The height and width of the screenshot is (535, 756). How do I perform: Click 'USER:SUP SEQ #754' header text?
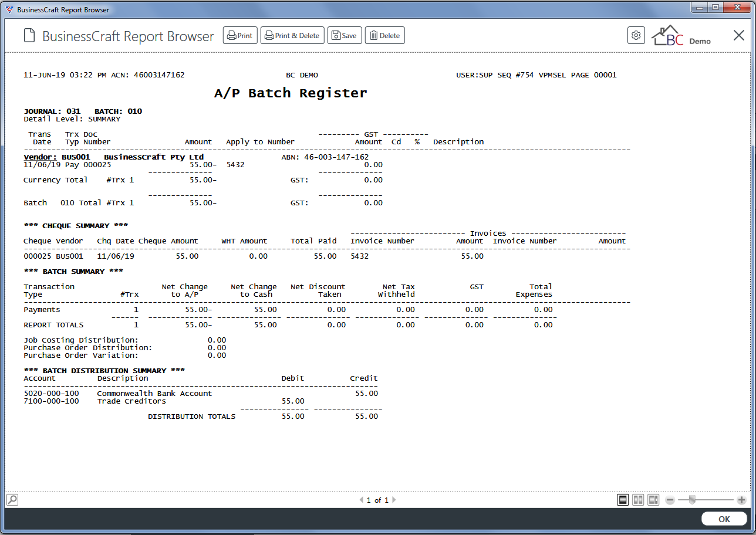495,75
